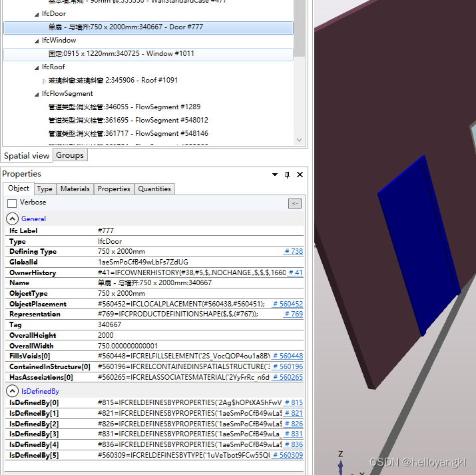Image resolution: width=476 pixels, height=475 pixels.
Task: Collapse the IfcWindow tree node
Action: [x=37, y=41]
